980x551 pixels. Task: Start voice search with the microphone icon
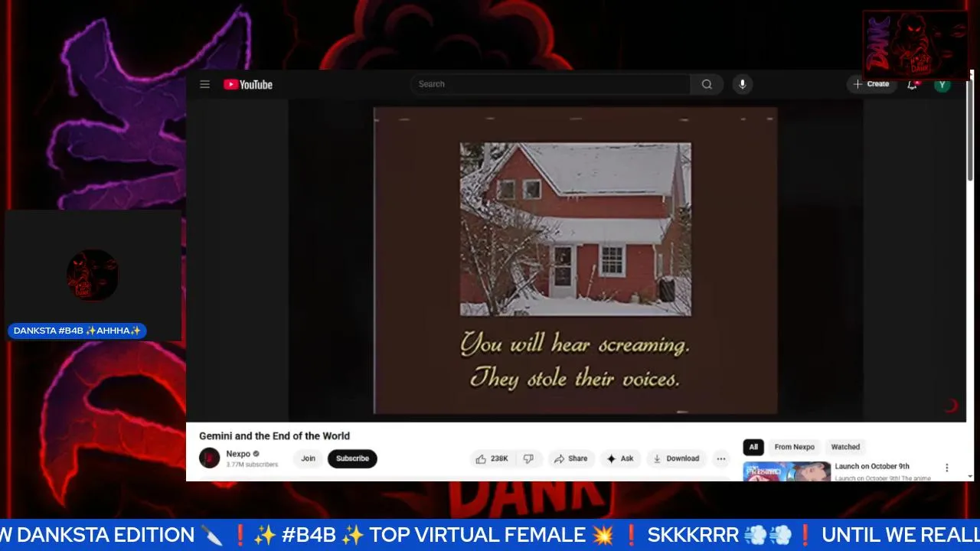pos(742,84)
